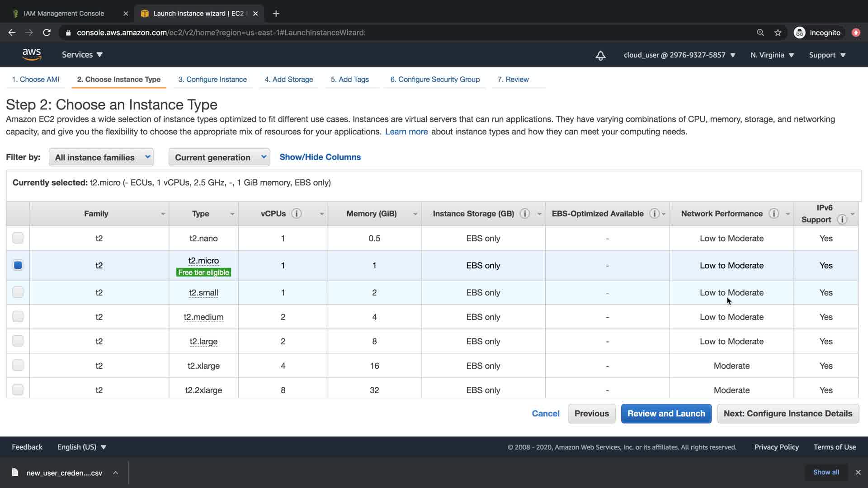868x488 pixels.
Task: Reload the page with refresh icon
Action: point(47,33)
